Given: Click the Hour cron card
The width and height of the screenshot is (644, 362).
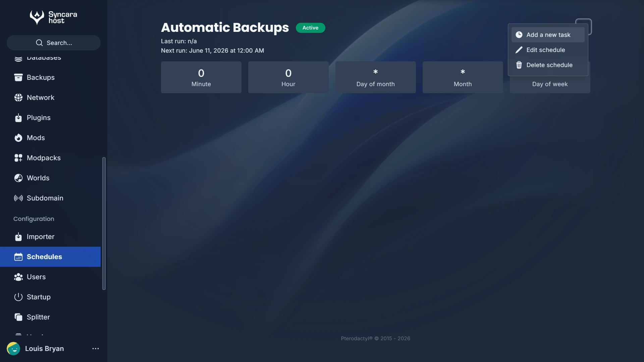Looking at the screenshot, I should pos(288,77).
